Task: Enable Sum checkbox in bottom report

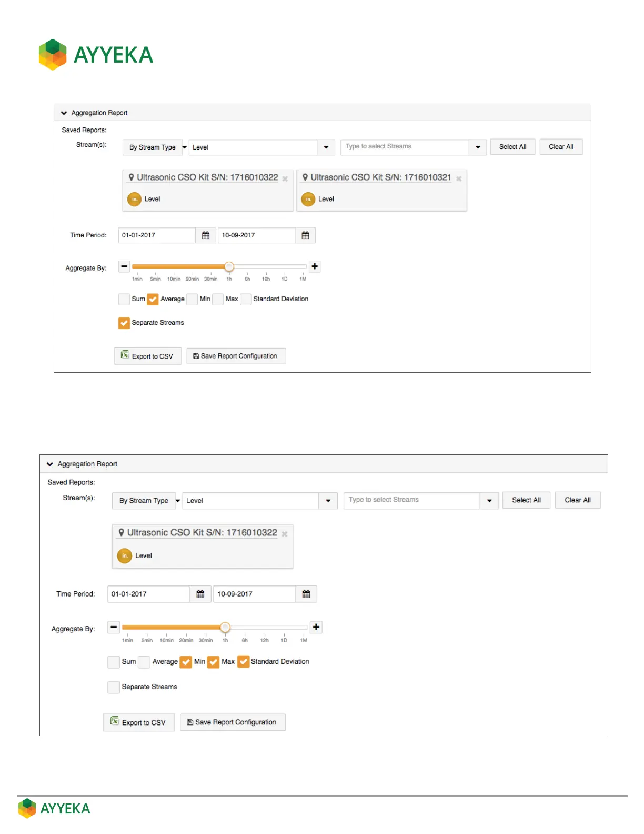Action: point(114,662)
